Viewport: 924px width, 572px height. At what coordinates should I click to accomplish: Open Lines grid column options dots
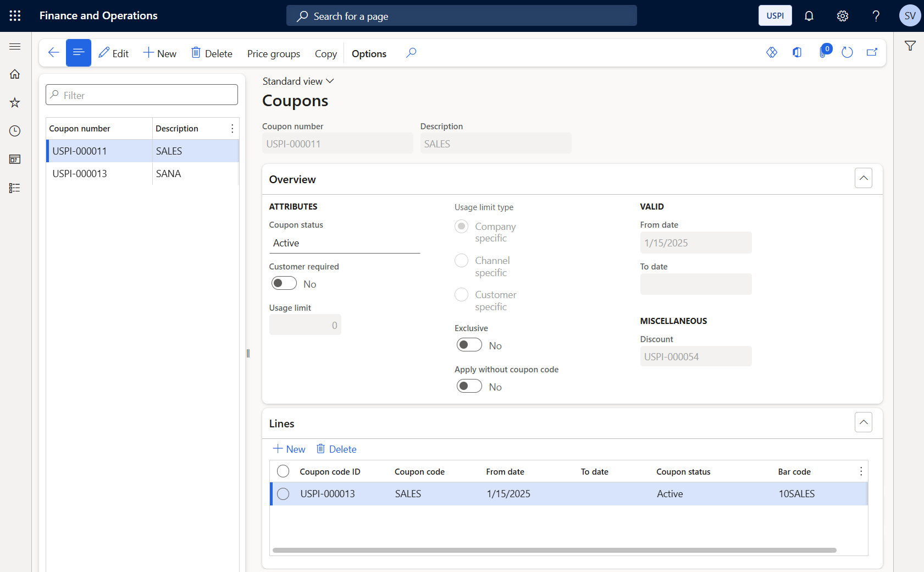(x=861, y=472)
